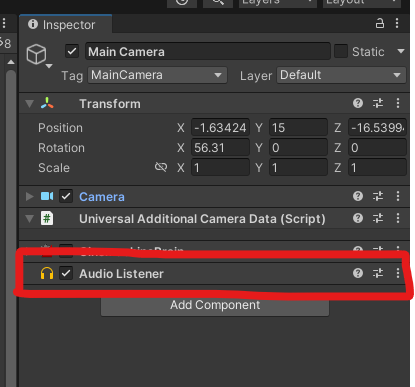This screenshot has height=387, width=415.
Task: Collapse the Transform component foldout
Action: click(x=30, y=104)
